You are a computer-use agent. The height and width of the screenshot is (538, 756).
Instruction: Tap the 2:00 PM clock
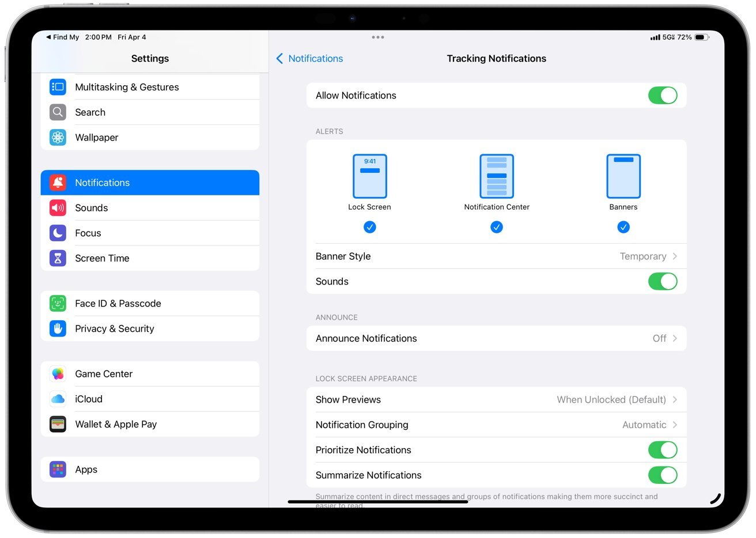coord(99,37)
